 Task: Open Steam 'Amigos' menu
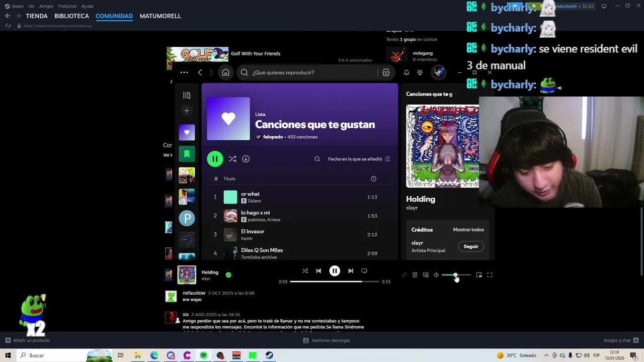coord(46,6)
